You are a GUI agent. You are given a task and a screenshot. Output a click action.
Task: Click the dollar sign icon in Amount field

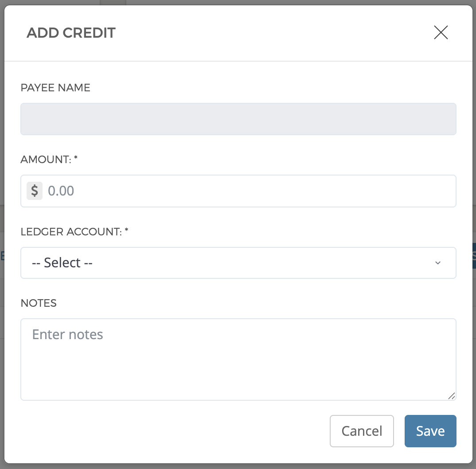34,191
